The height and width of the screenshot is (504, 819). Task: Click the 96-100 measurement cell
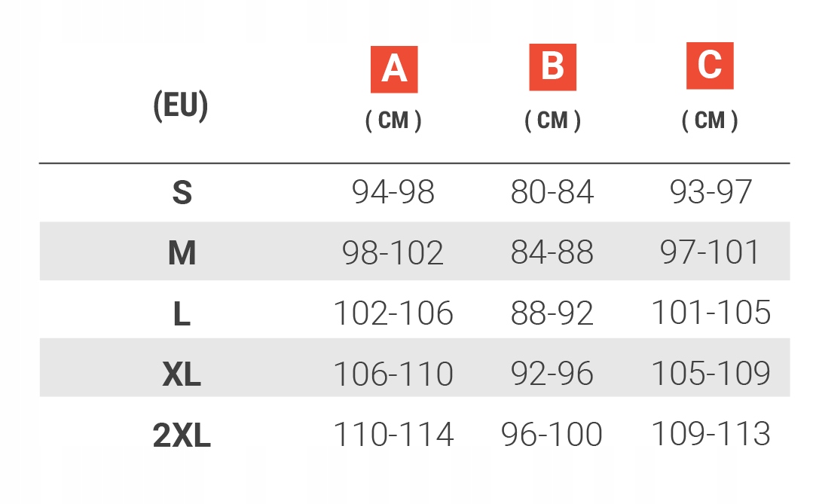[552, 435]
